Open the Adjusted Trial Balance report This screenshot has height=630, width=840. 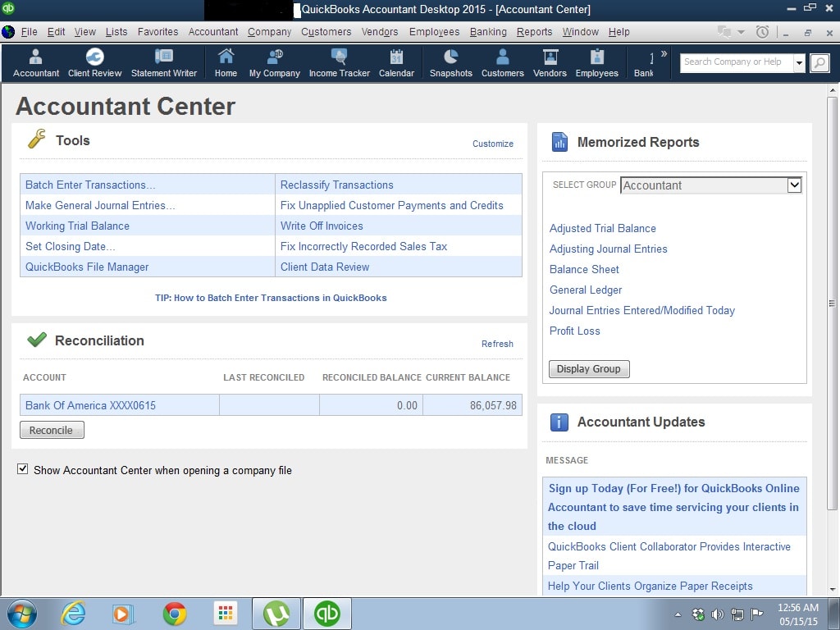(603, 228)
